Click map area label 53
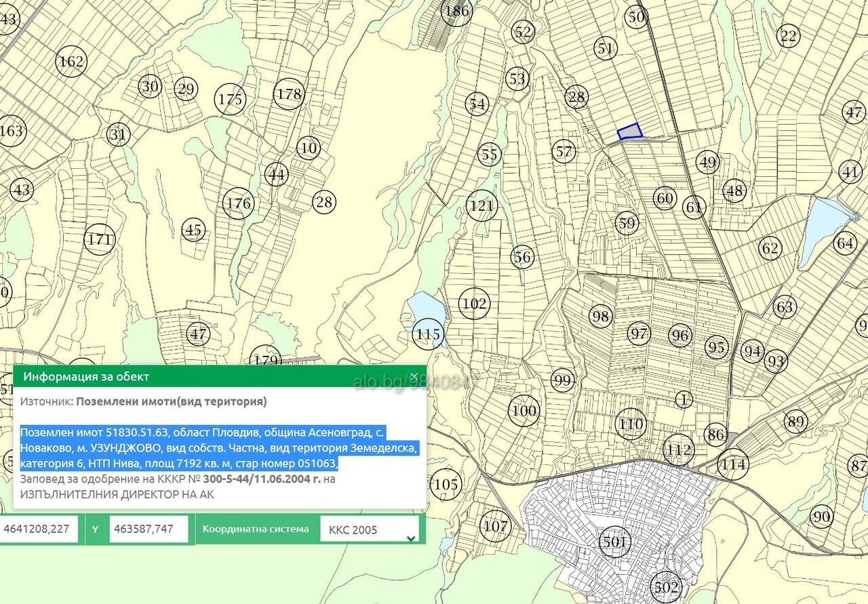868x604 pixels. coord(517,79)
